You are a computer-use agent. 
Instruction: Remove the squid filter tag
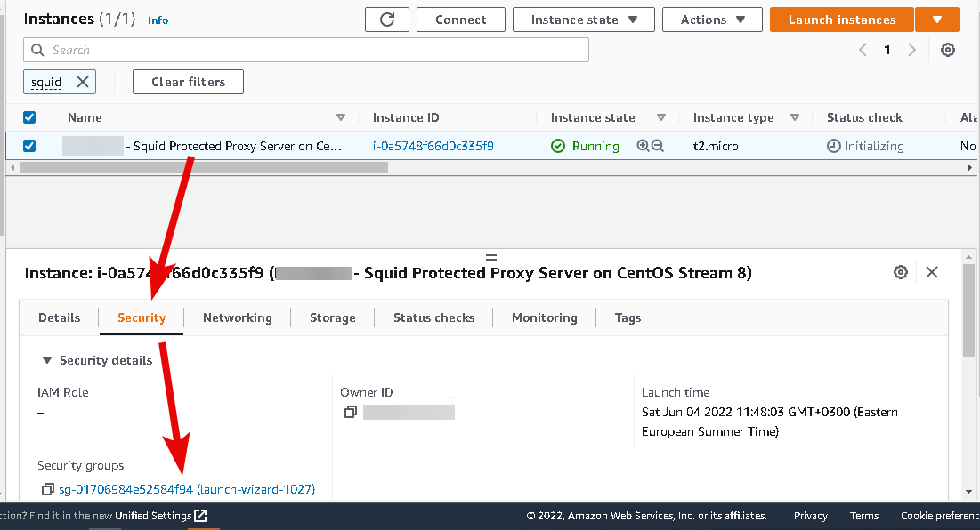[83, 82]
